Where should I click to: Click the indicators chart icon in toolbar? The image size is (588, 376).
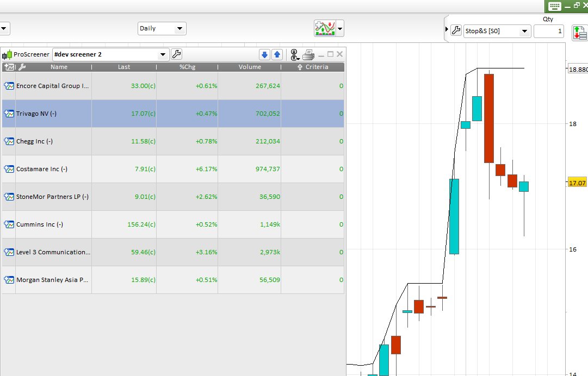(325, 28)
